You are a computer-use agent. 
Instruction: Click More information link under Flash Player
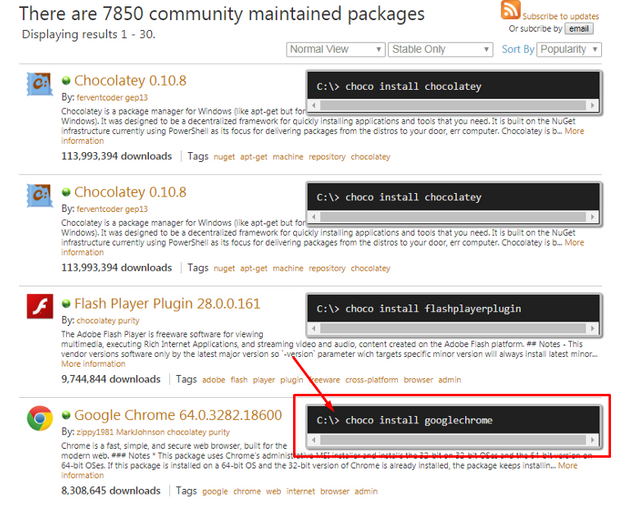point(93,364)
